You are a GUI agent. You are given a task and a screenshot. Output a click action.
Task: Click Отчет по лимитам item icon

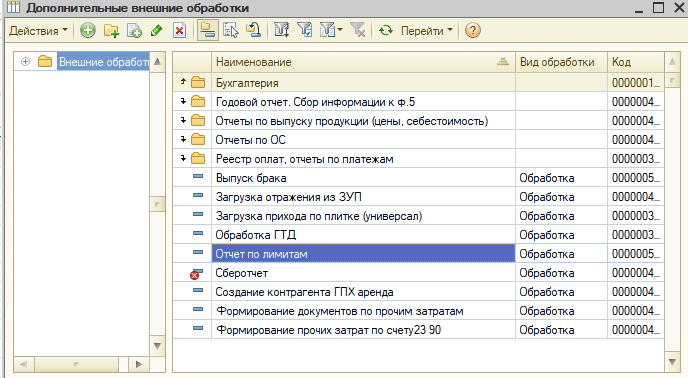[198, 252]
